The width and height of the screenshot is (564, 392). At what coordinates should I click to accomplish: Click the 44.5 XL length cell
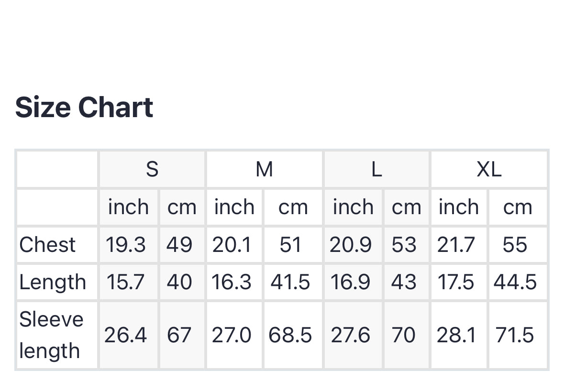click(515, 282)
